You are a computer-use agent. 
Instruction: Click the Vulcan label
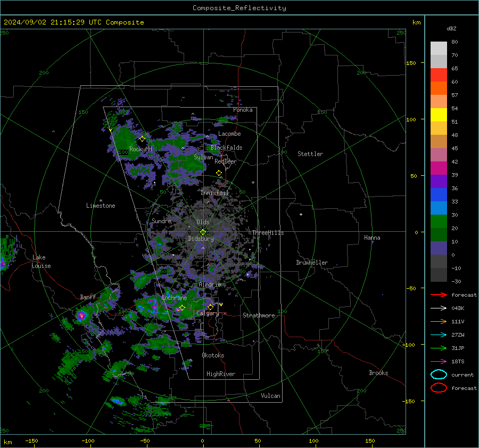coord(271,396)
